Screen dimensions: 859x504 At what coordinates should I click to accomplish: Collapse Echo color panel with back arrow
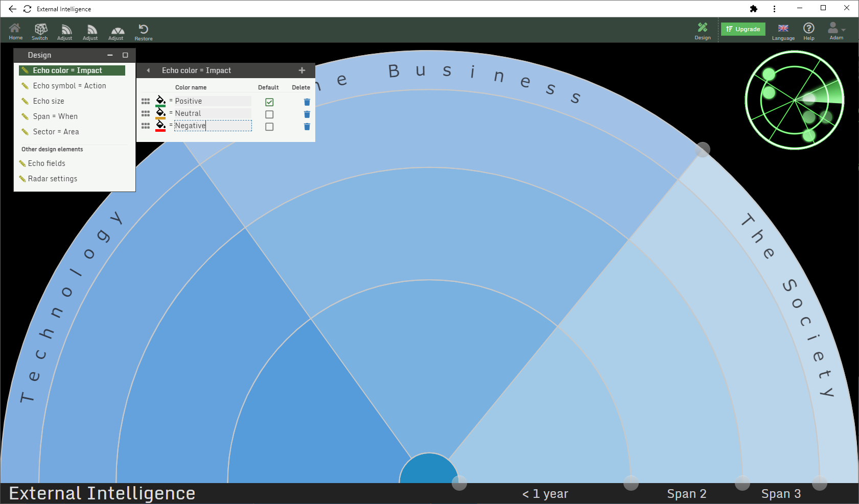coord(148,70)
